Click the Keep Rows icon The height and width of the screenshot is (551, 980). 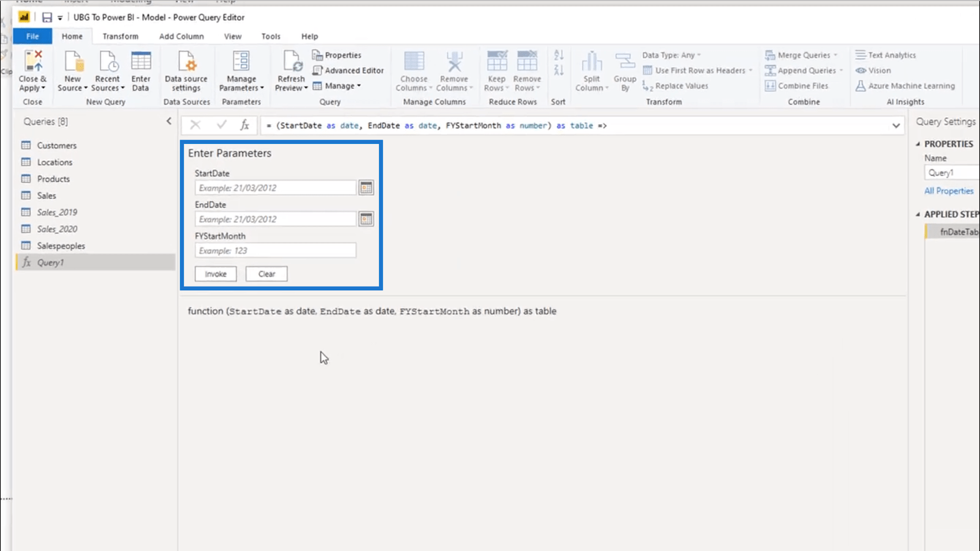(497, 61)
